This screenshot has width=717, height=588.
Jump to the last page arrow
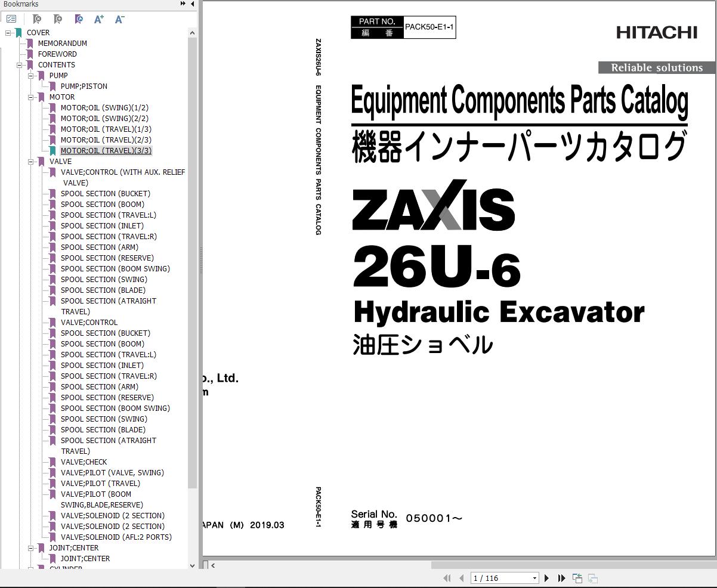(x=561, y=578)
